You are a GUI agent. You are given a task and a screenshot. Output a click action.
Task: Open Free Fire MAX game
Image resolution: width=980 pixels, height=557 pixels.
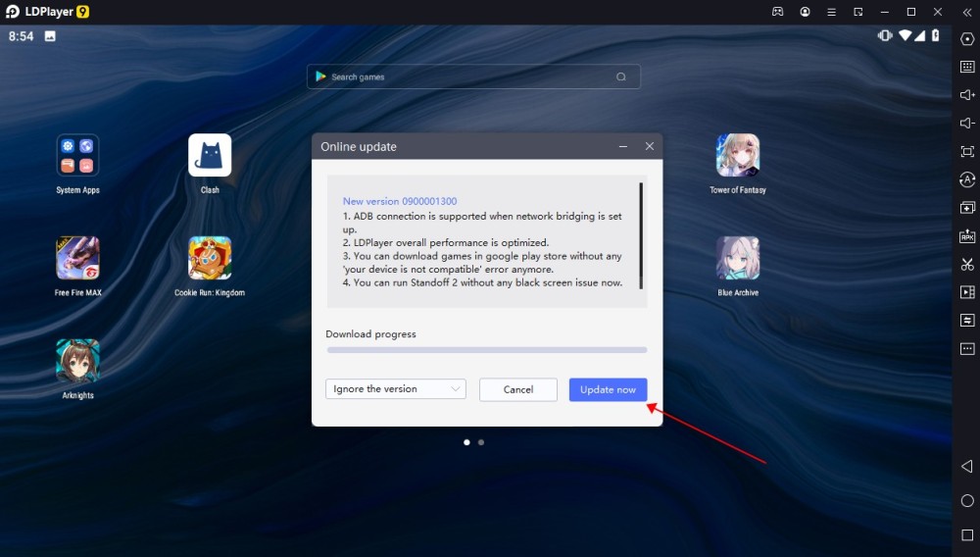(77, 258)
